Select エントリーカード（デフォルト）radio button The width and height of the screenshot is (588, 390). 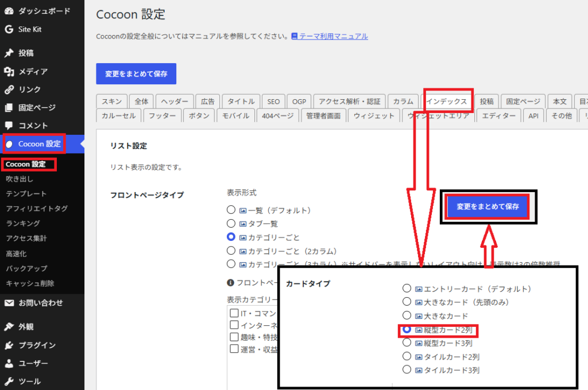pyautogui.click(x=407, y=288)
